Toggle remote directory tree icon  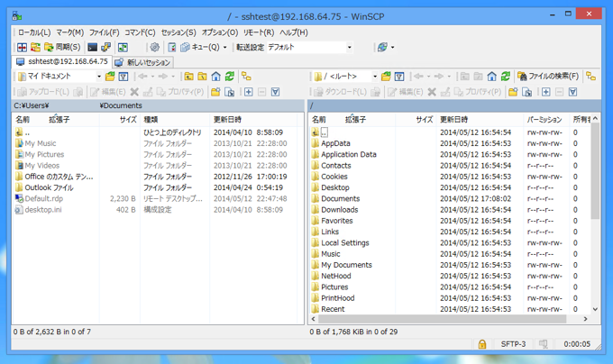click(x=590, y=77)
